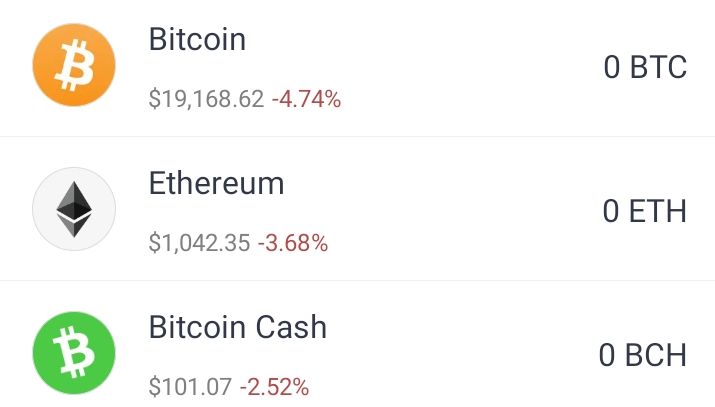The image size is (715, 407).
Task: Tap the -2.52% Bitcoin Cash change
Action: pyautogui.click(x=275, y=387)
